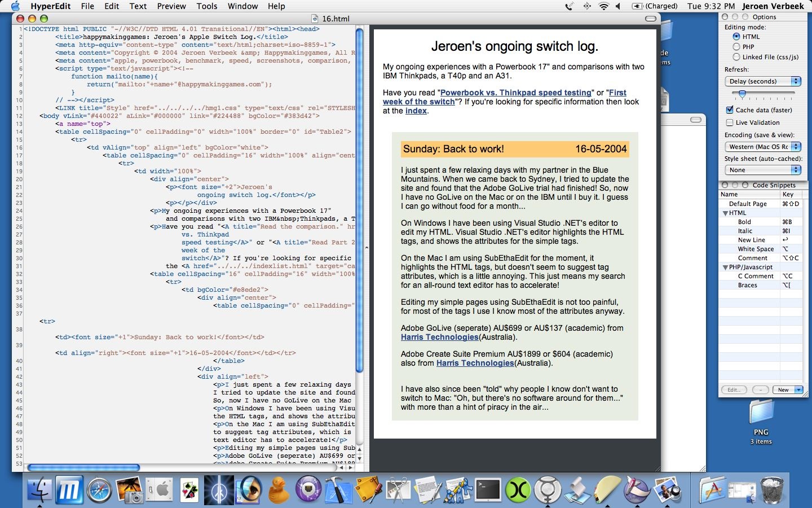This screenshot has width=812, height=508.
Task: Launch the green X dock icon
Action: pyautogui.click(x=518, y=489)
